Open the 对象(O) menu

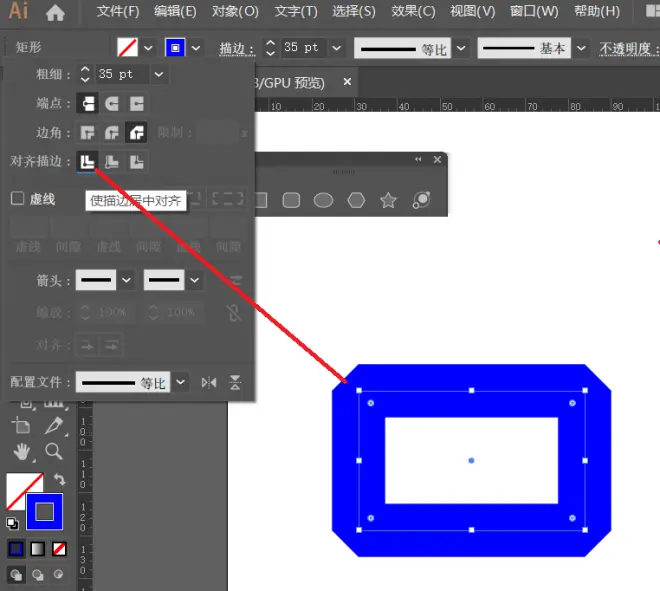[235, 11]
